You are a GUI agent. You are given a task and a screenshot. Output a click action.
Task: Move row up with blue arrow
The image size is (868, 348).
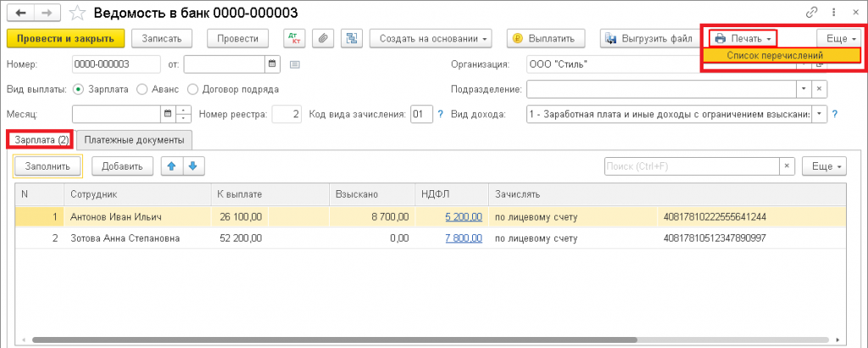tap(171, 166)
